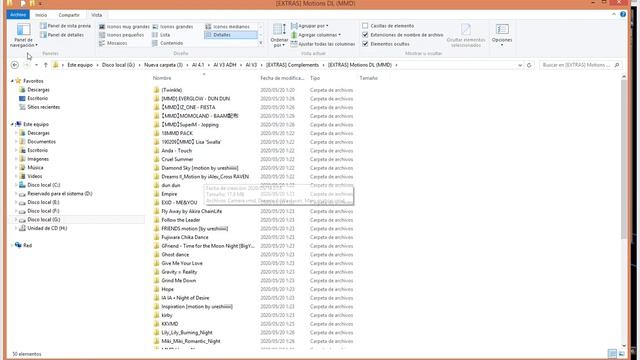Open Agrupar por dropdown
Image resolution: width=640 pixels, height=360 pixels.
(x=310, y=26)
